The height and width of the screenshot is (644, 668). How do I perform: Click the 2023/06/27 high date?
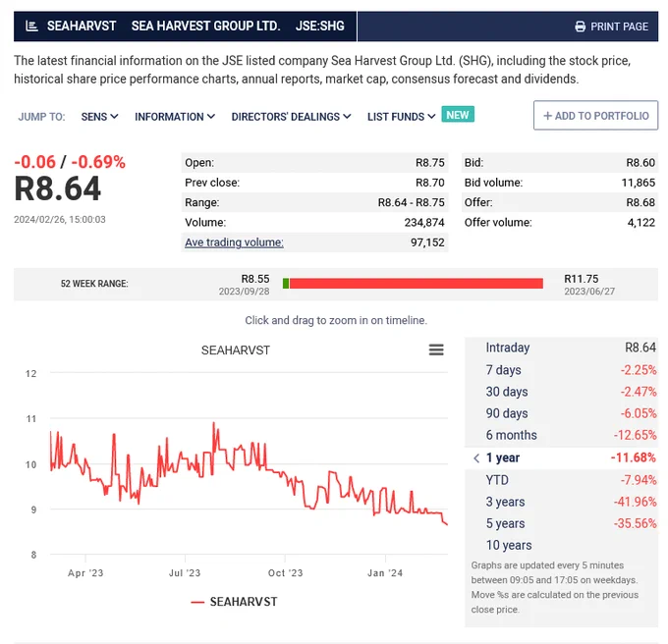tap(589, 292)
